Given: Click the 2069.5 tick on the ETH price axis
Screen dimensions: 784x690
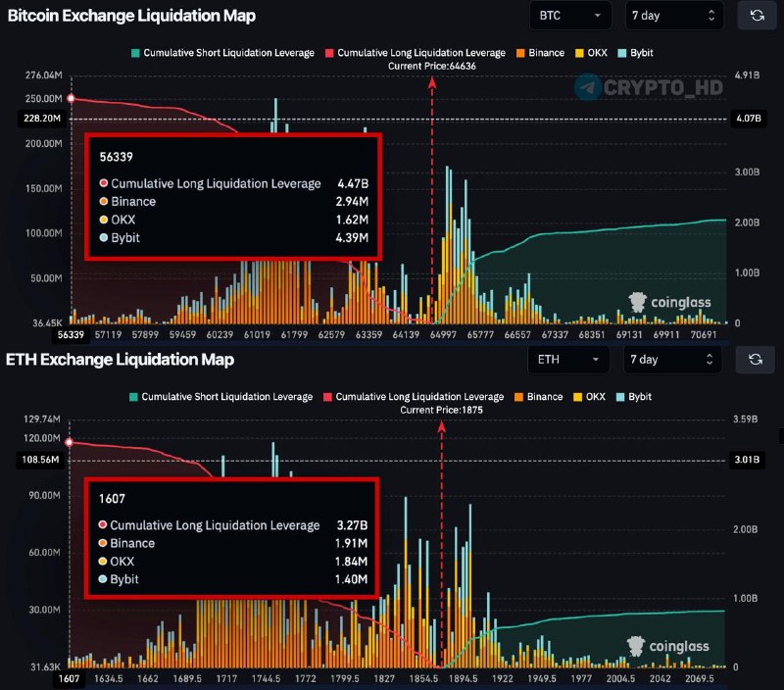Looking at the screenshot, I should click(x=700, y=678).
